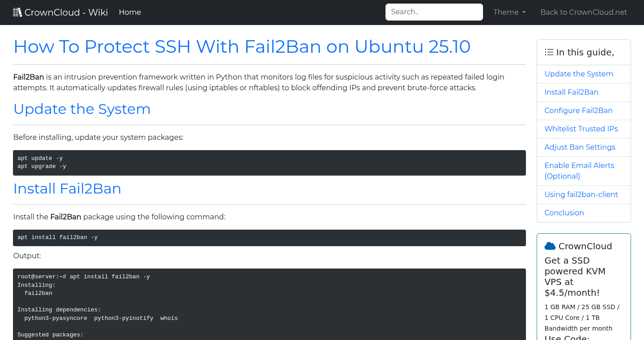Screen dimensions: 644x340
Task: Click 'Back to CrownCloud.net' in the navbar
Action: click(584, 12)
